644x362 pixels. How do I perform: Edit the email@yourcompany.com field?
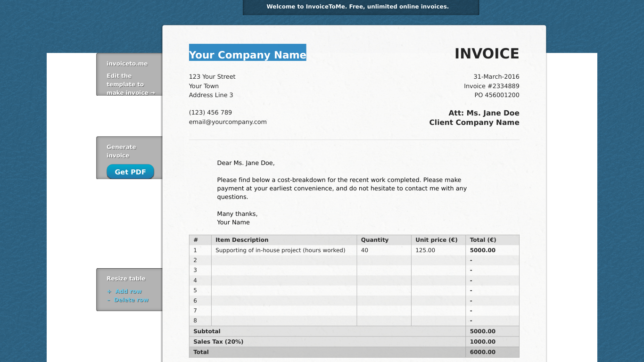click(x=228, y=122)
